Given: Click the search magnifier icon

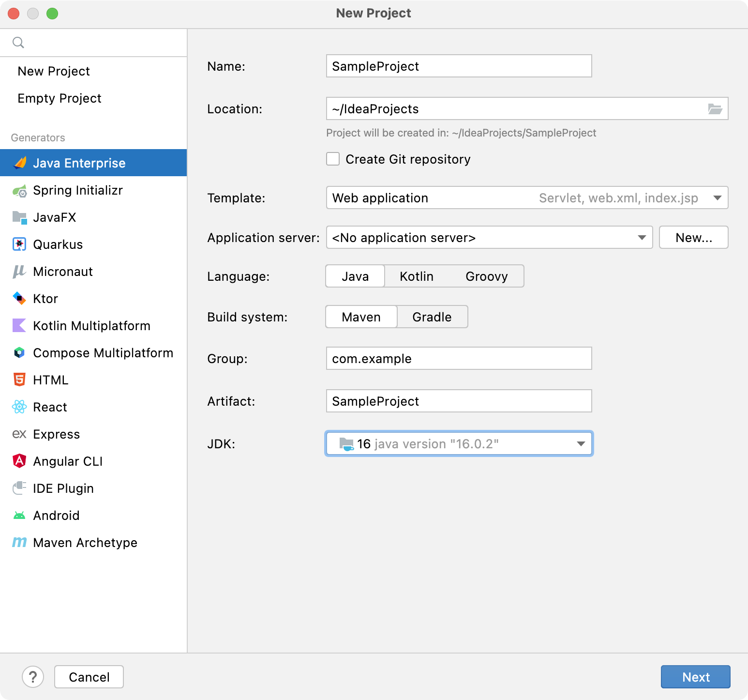Looking at the screenshot, I should tap(18, 43).
